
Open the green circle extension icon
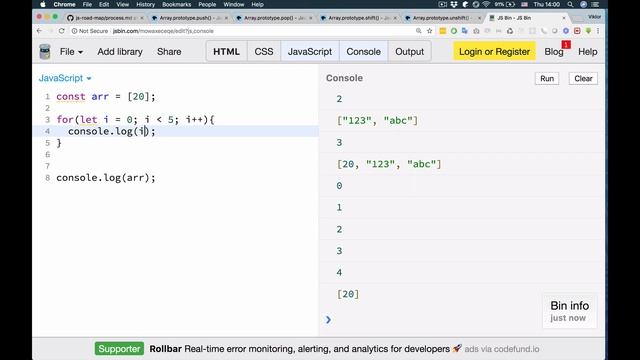tap(454, 31)
